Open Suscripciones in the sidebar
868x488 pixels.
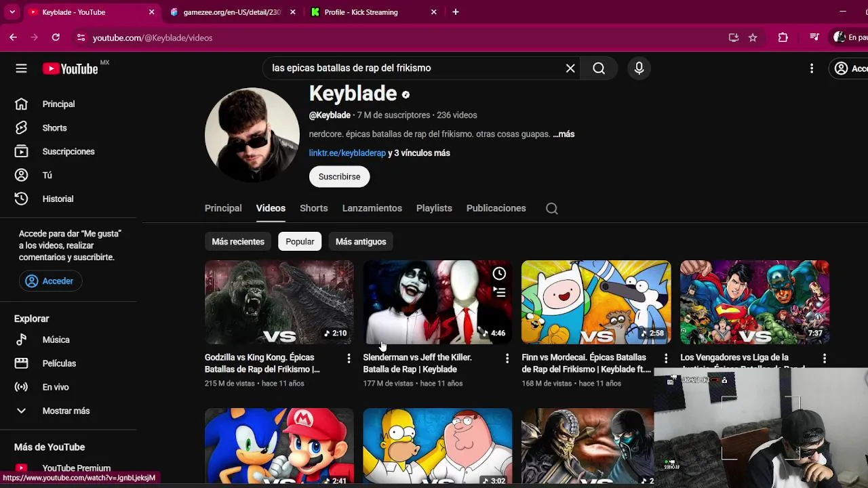click(x=68, y=152)
